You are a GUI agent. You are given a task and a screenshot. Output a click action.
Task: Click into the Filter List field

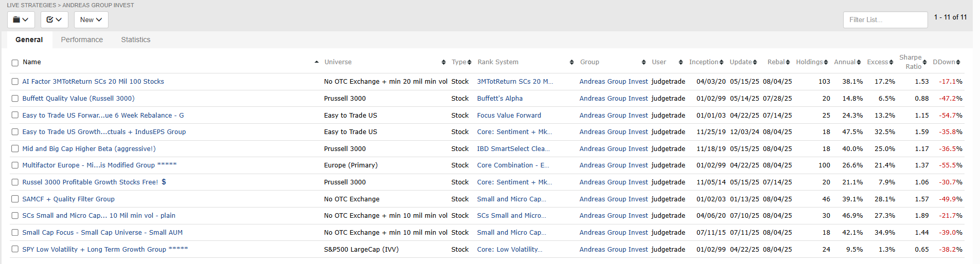[x=885, y=20]
